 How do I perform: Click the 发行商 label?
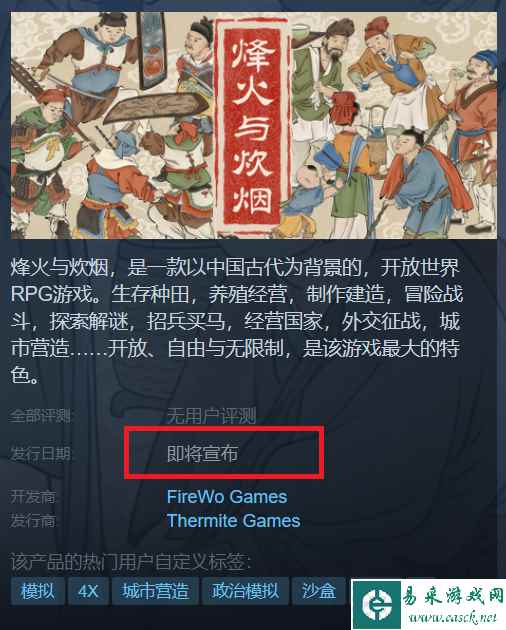(33, 521)
